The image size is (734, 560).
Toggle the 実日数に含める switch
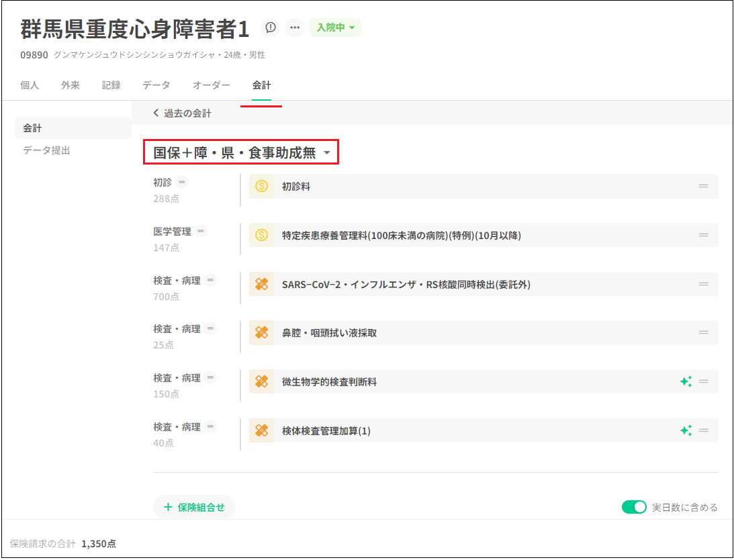(x=633, y=508)
